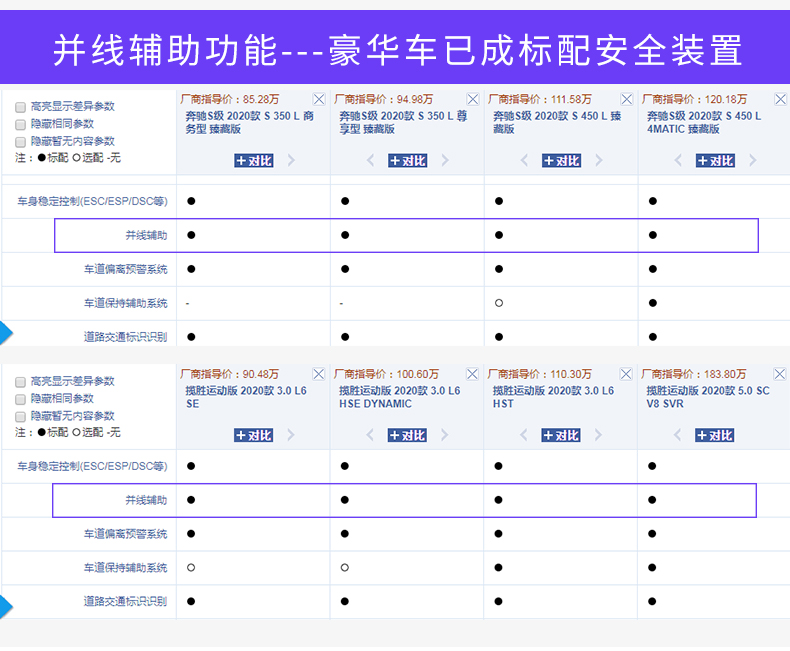
Task: Move 揽胜运动版 3.0 L6 HST column right
Action: pos(598,435)
